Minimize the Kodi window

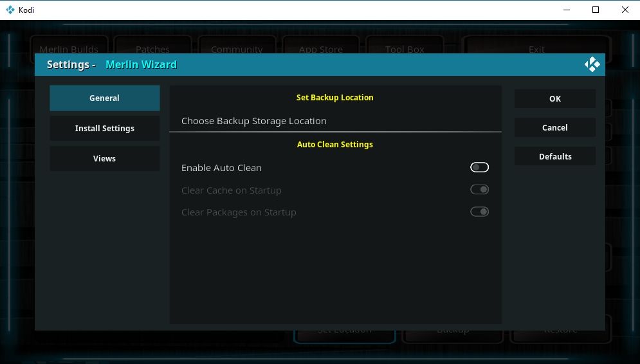pos(567,10)
